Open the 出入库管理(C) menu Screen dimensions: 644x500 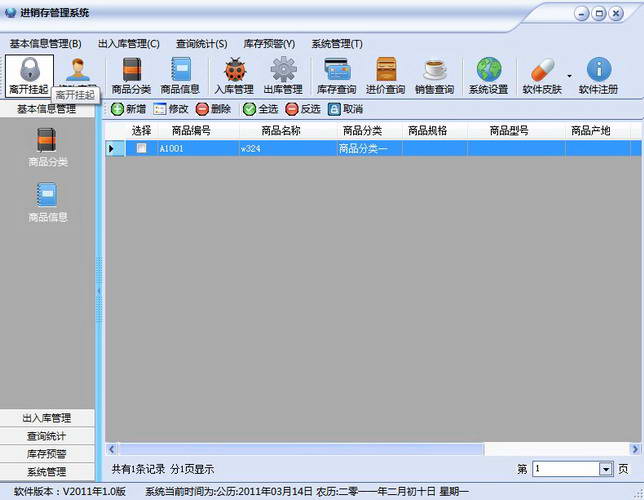pyautogui.click(x=129, y=44)
